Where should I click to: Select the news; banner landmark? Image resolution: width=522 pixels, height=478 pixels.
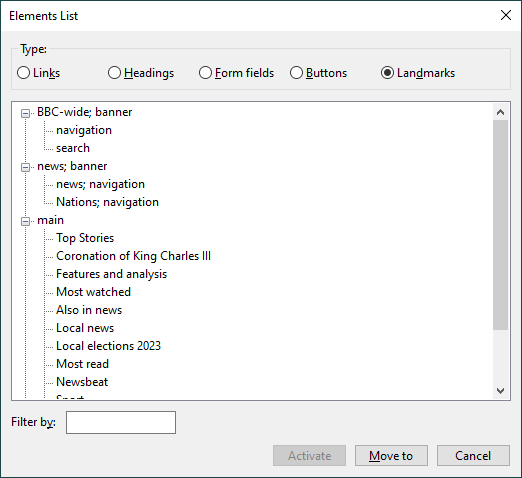tap(72, 166)
